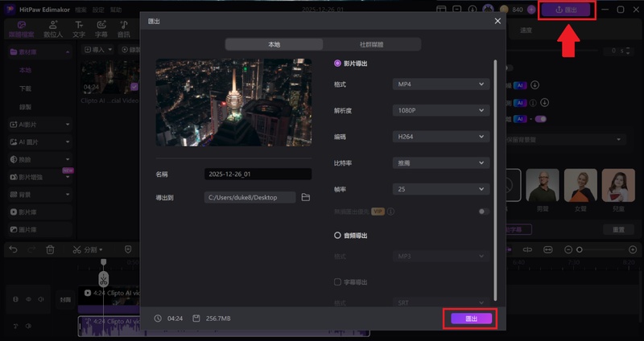Browse export folder with folder icon
Viewport: 644px width, 341px height.
coord(306,197)
